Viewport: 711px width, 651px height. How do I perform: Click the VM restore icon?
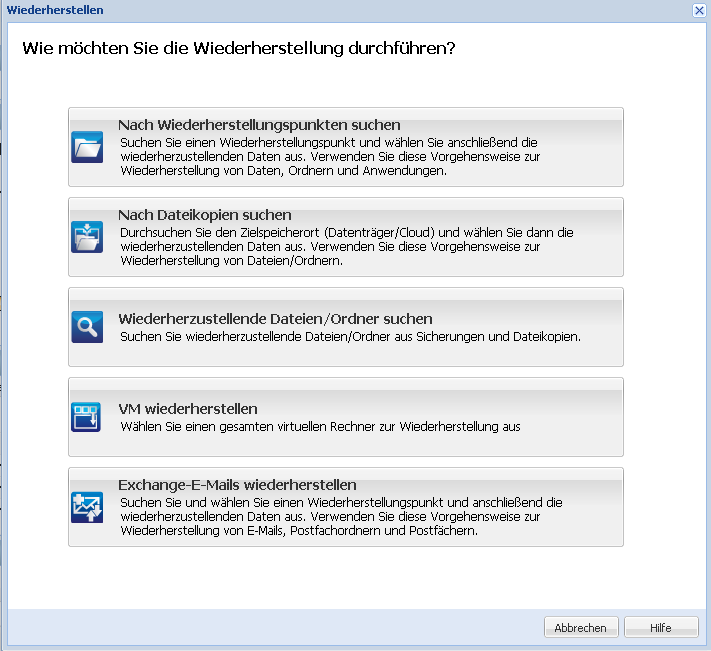86,417
